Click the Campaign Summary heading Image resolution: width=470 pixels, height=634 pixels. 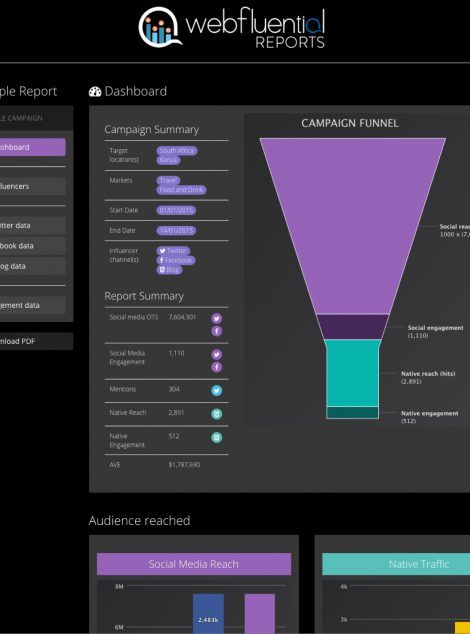pos(152,129)
